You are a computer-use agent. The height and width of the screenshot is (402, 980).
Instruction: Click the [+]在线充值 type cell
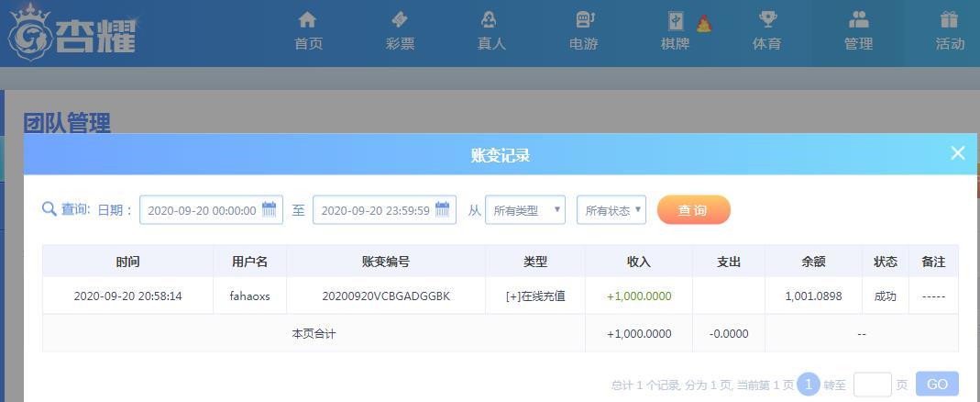535,296
